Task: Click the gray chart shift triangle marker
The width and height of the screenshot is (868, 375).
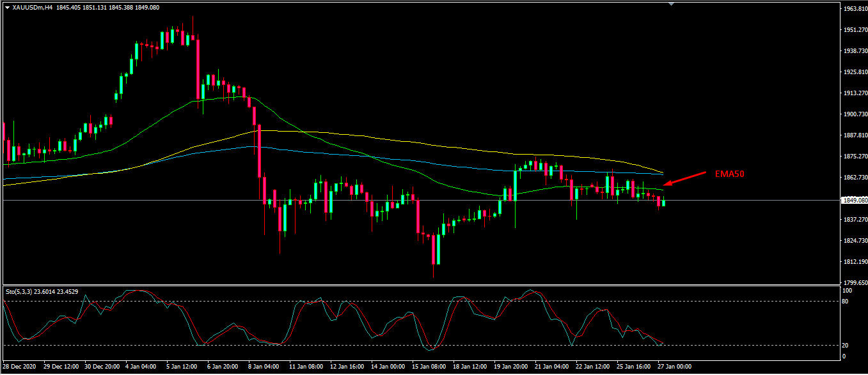Action: pyautogui.click(x=671, y=4)
